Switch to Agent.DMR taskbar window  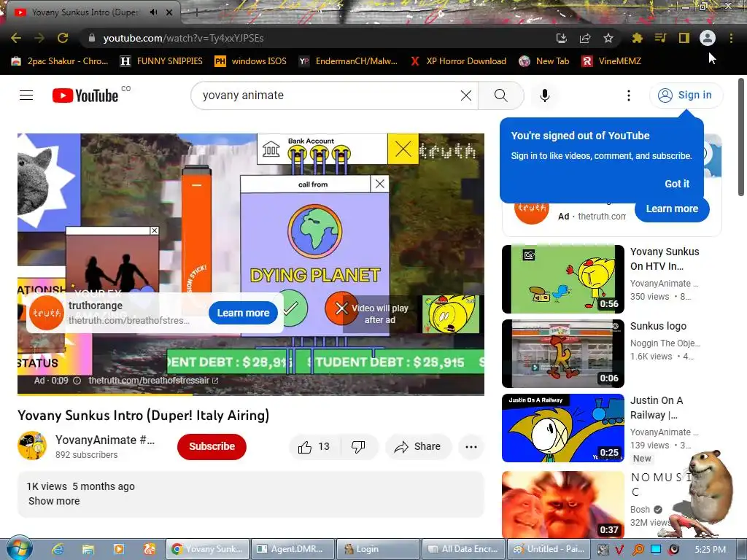point(292,549)
